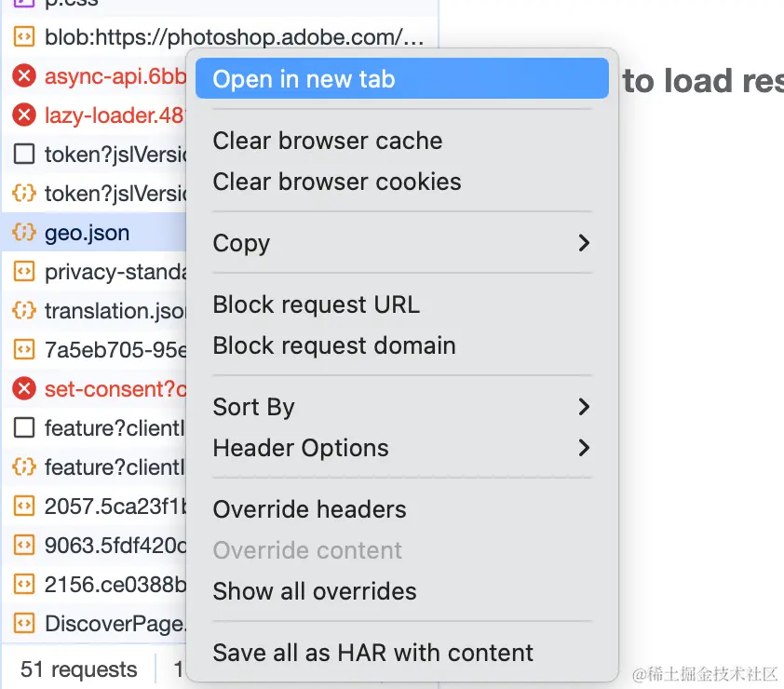Screen dimensions: 784x689
Task: Expand the Header Options chevron arrow
Action: (x=584, y=448)
